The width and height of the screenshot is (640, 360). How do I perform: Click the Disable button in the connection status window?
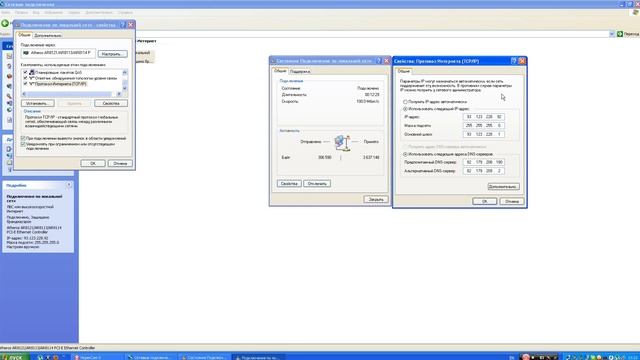[x=317, y=184]
